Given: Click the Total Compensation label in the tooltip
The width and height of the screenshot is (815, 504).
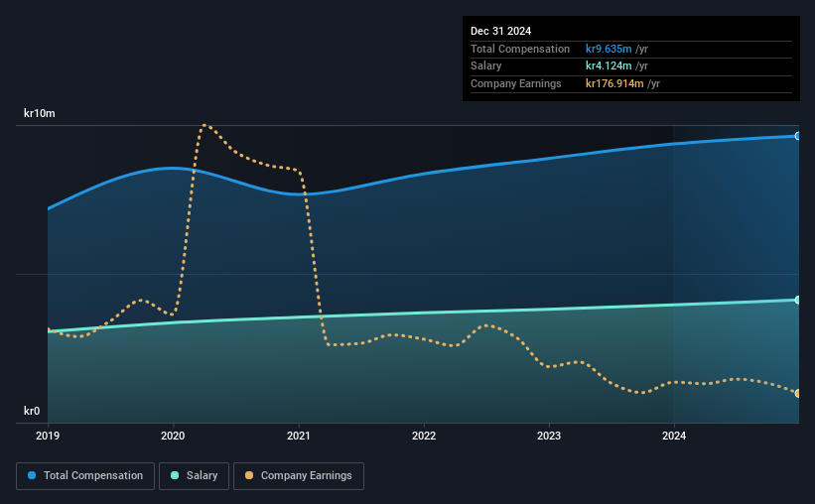Looking at the screenshot, I should (520, 49).
